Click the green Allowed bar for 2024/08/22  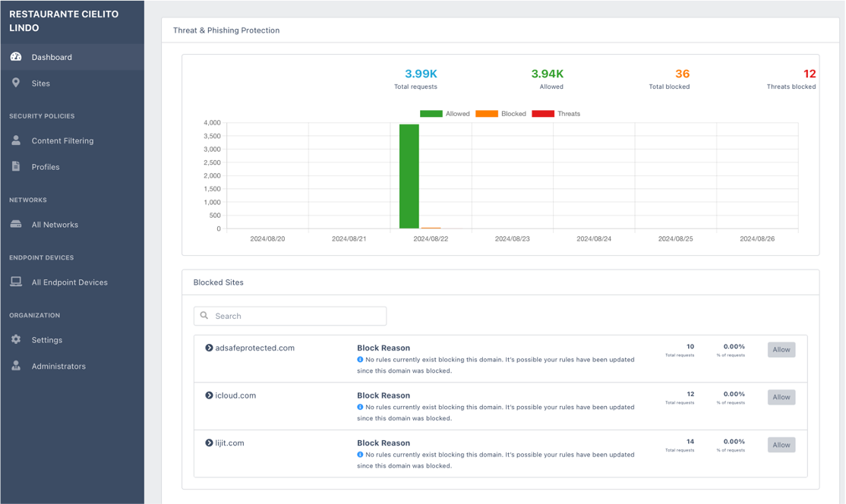[x=409, y=176]
